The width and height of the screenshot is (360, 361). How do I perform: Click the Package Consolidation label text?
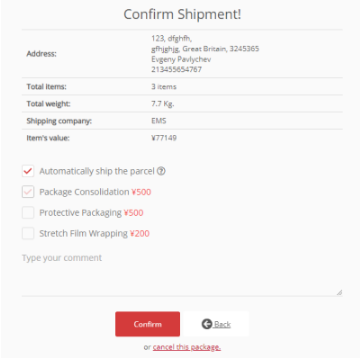point(84,192)
